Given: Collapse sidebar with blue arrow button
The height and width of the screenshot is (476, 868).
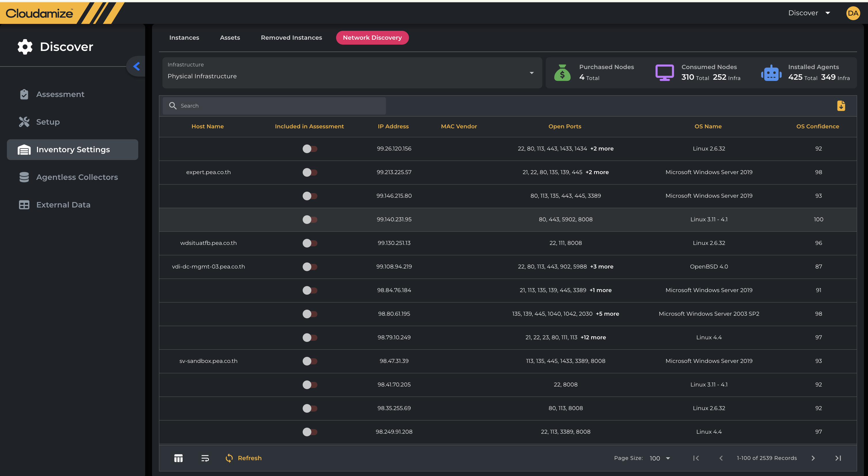Looking at the screenshot, I should coord(137,66).
